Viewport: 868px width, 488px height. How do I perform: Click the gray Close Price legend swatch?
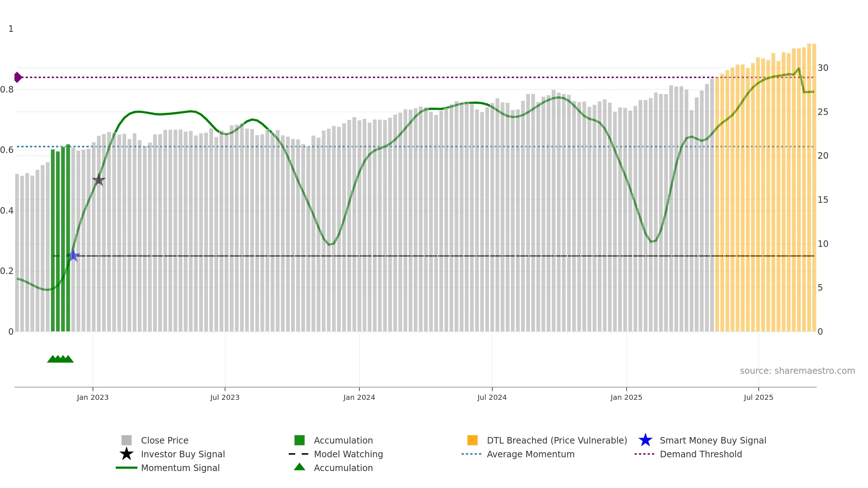pos(127,440)
